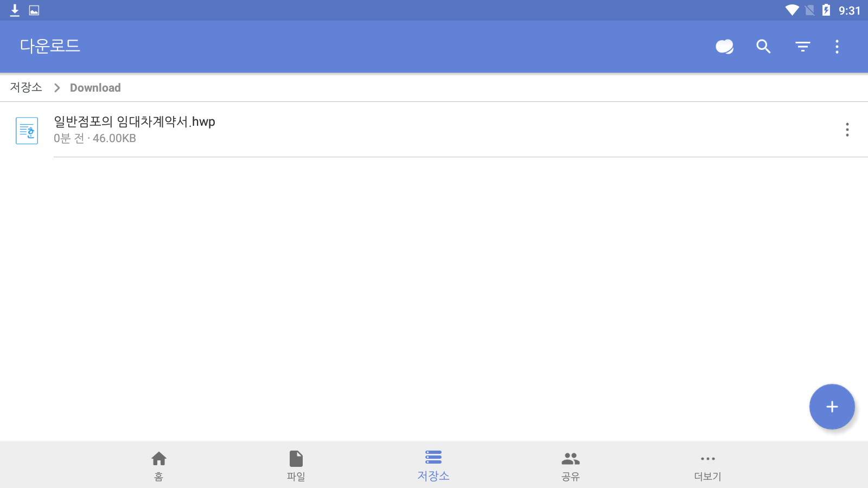Open 일반점포의 임대차계약서.hwp file name
Image resolution: width=868 pixels, height=488 pixels.
135,121
